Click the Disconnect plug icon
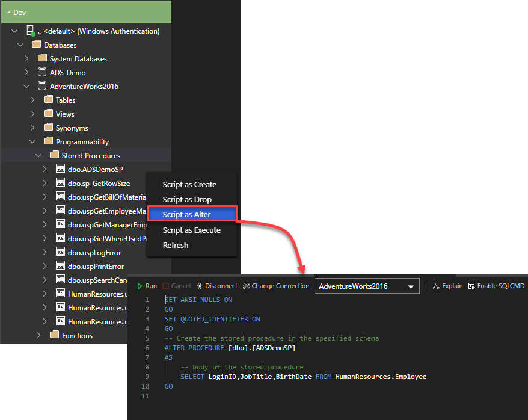This screenshot has height=420, width=528. [x=199, y=286]
